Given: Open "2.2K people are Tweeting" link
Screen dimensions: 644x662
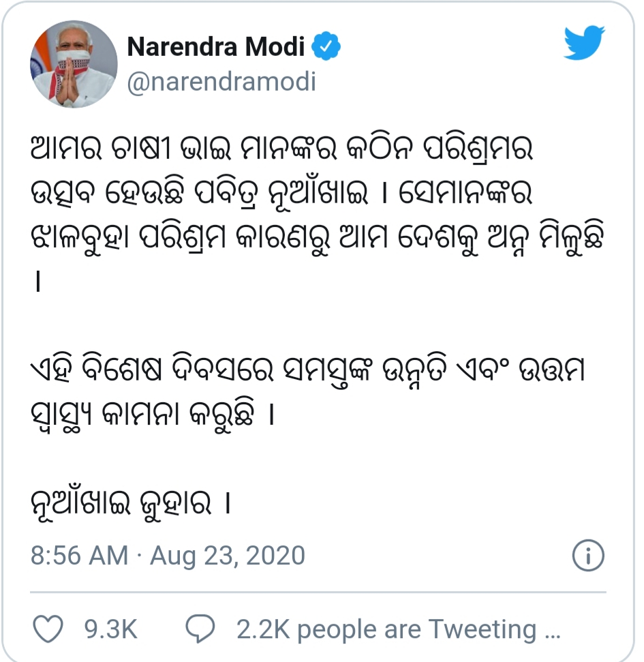Looking at the screenshot, I should 386,629.
